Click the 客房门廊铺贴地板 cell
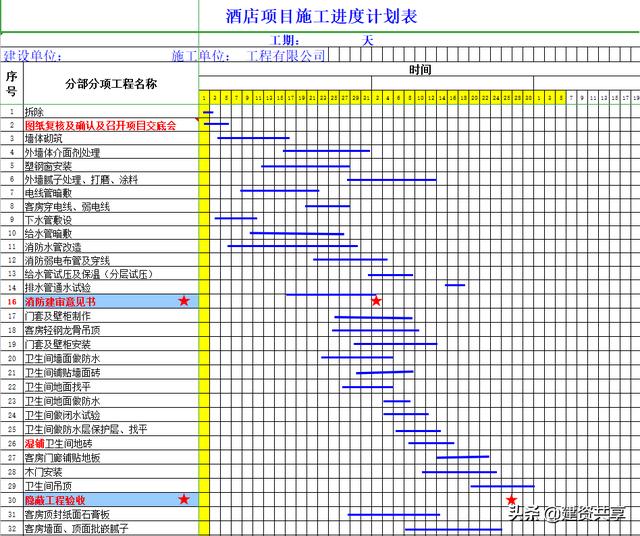Image resolution: width=640 pixels, height=536 pixels. 111,458
